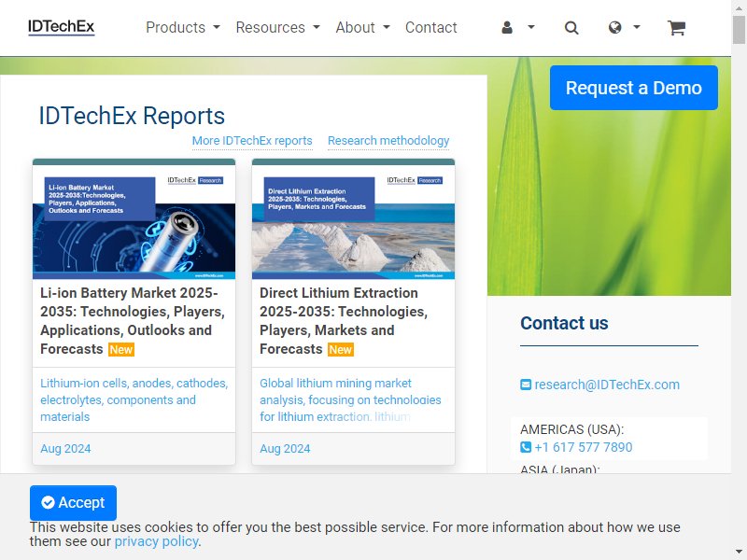Email research@IDTechEx.com

click(x=607, y=385)
